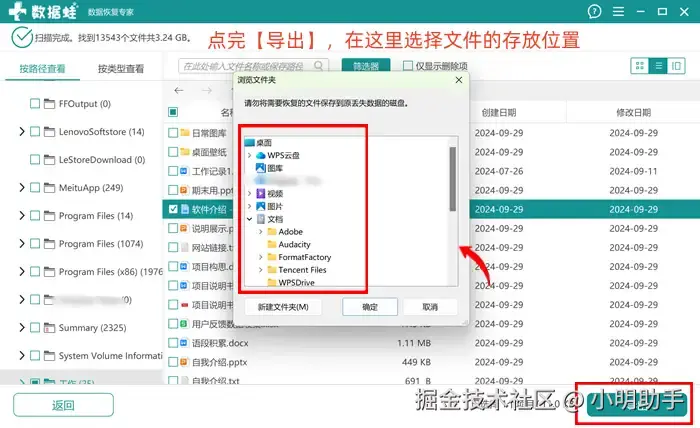The height and width of the screenshot is (428, 700).
Task: Tick the 日常图库 row checkbox
Action: [173, 133]
